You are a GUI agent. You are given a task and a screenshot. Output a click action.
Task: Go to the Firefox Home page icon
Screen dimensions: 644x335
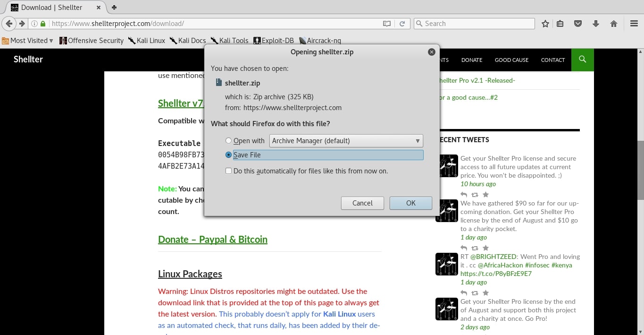614,24
